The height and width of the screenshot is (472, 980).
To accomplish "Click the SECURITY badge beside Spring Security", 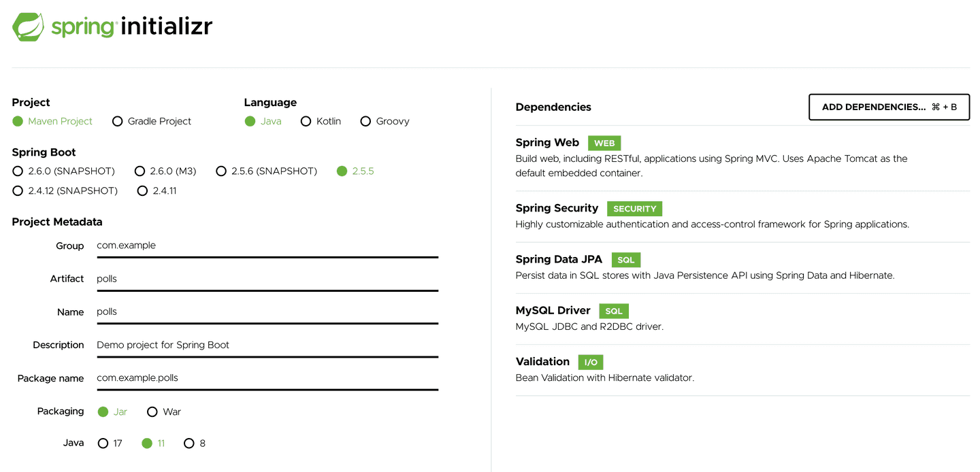I will tap(634, 208).
